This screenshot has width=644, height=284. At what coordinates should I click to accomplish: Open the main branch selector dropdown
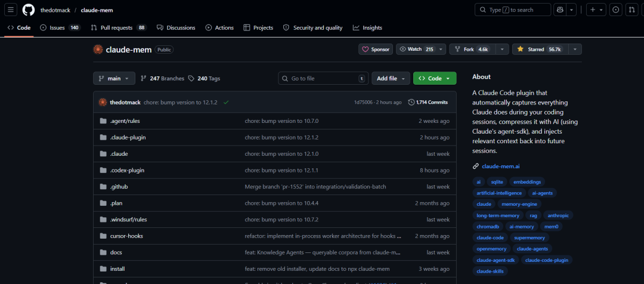pos(114,79)
